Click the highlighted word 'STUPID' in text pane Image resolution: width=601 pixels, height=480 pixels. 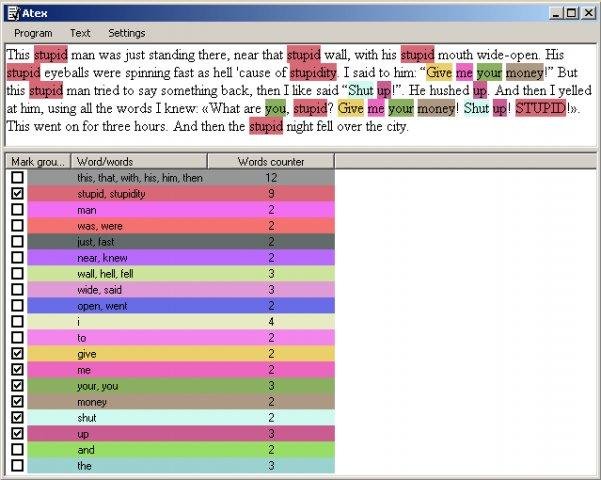(540, 108)
